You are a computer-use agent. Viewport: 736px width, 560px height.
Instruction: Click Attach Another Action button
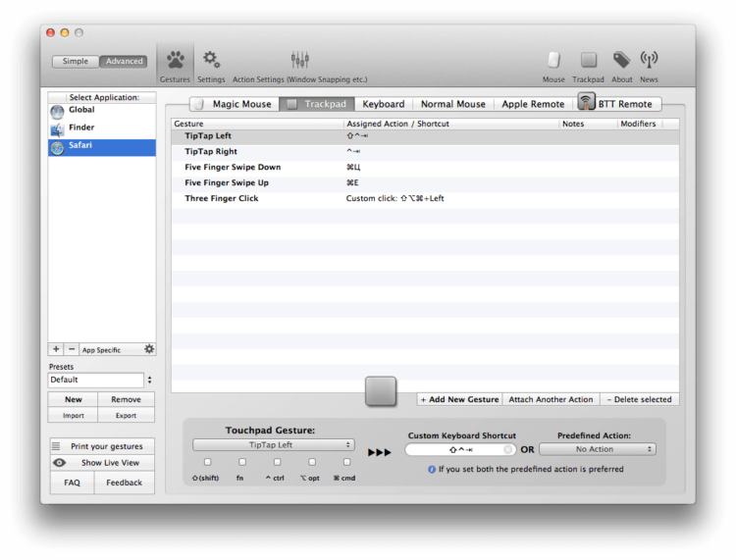click(552, 399)
